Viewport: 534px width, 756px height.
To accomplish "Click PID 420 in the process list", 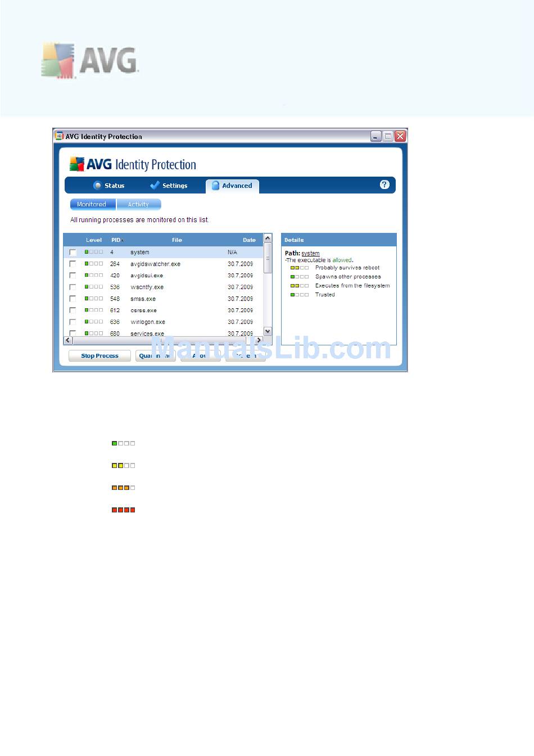I will [115, 276].
